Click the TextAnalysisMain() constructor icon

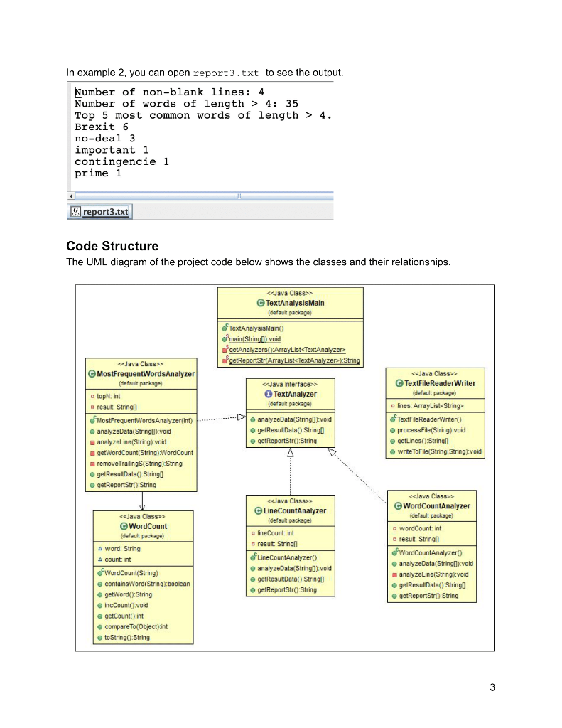pos(225,328)
